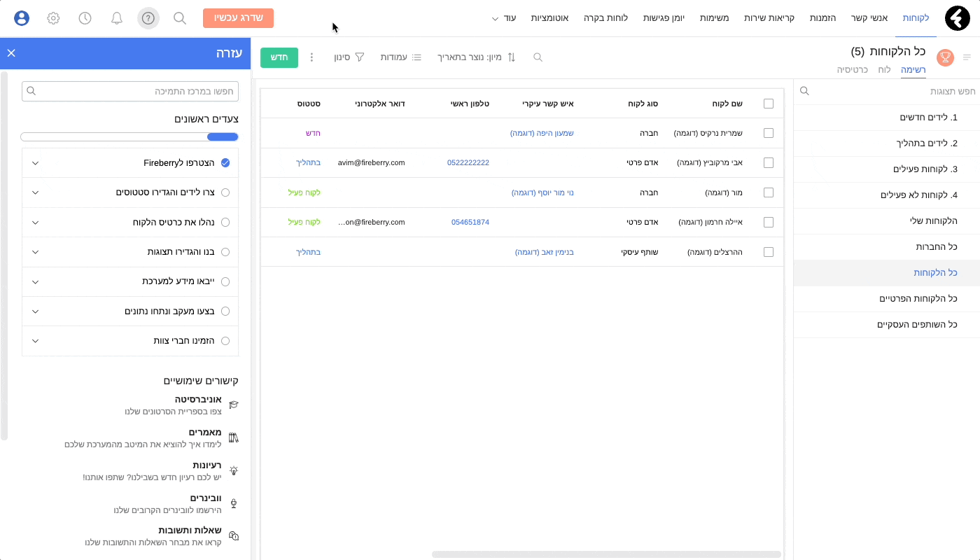980x560 pixels.
Task: Expand the הזמינו חברי צוות chevron
Action: point(36,341)
